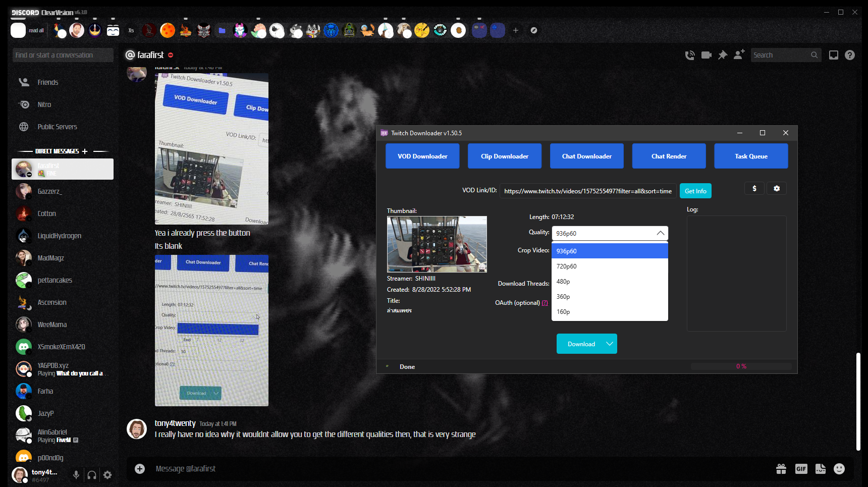868x487 pixels.
Task: Open the Task Queue tab
Action: pyautogui.click(x=751, y=156)
